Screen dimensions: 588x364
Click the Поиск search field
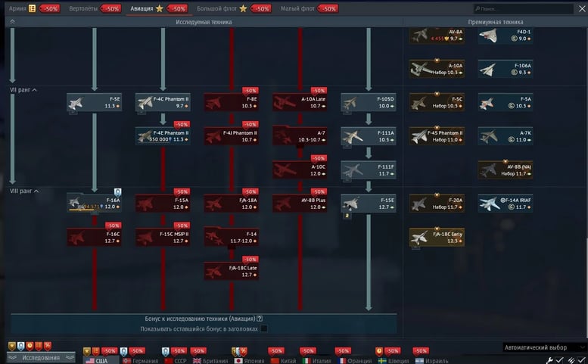tap(527, 8)
